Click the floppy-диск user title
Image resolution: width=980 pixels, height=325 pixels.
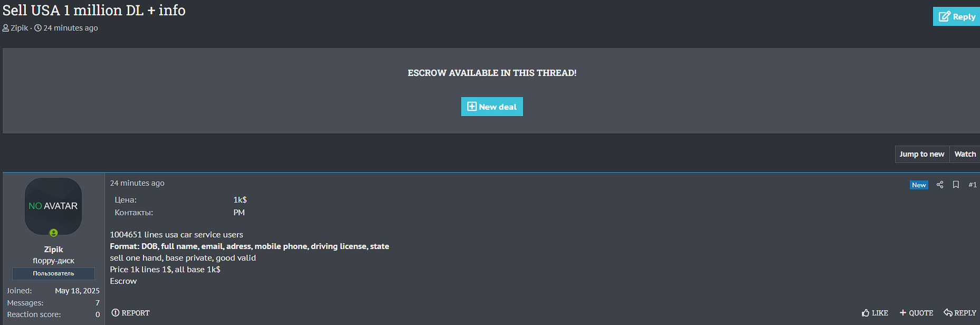point(53,261)
